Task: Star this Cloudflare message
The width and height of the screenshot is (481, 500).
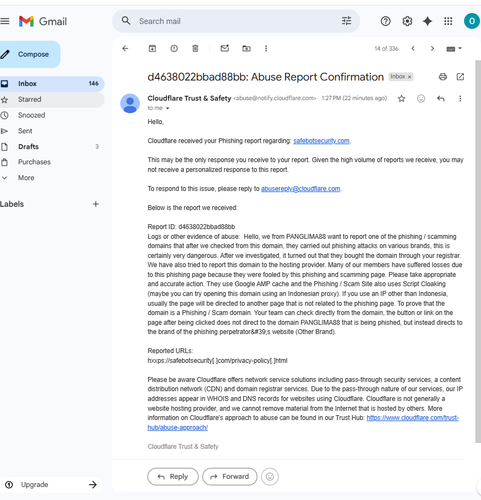Action: pos(402,99)
